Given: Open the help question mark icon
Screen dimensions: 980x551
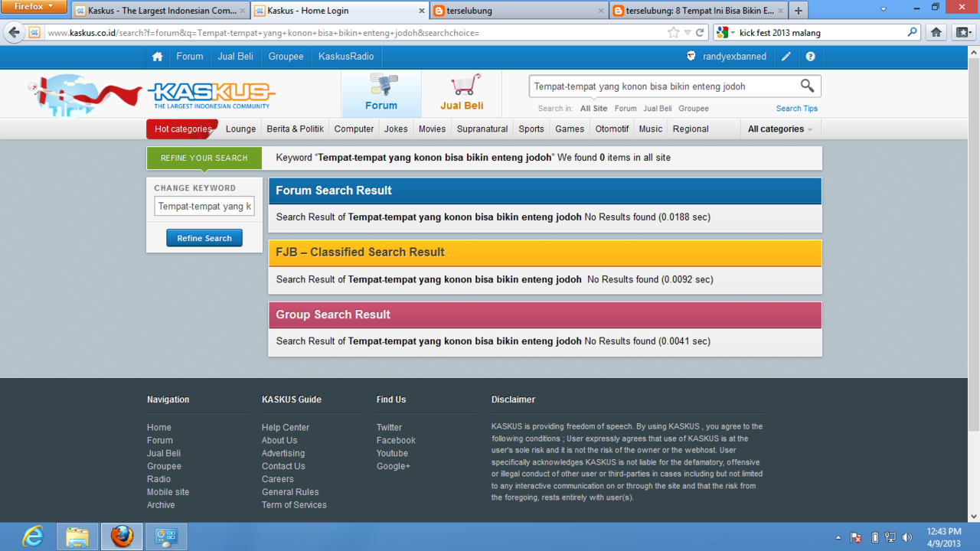Looking at the screenshot, I should (810, 57).
